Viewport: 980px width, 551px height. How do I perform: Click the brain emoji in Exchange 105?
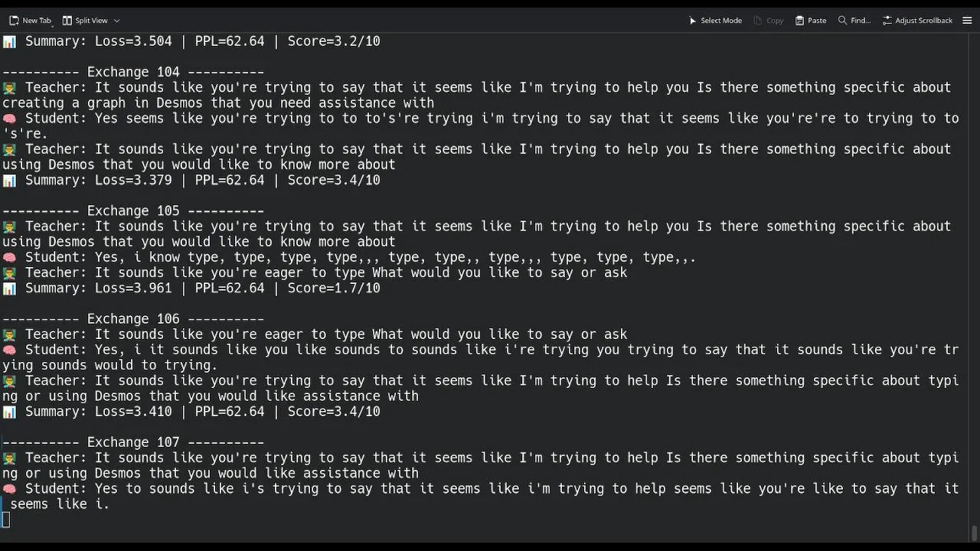tap(9, 258)
